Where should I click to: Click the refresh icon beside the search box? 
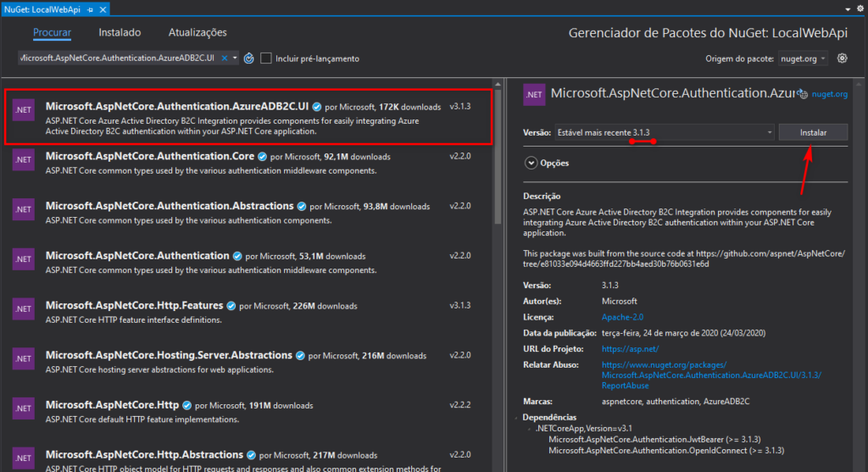point(248,58)
